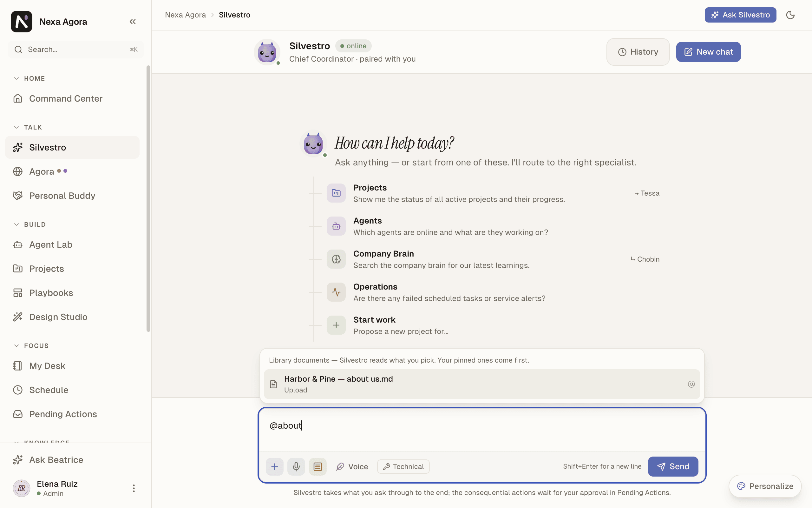Select the Projects suggestion card icon

pyautogui.click(x=336, y=193)
